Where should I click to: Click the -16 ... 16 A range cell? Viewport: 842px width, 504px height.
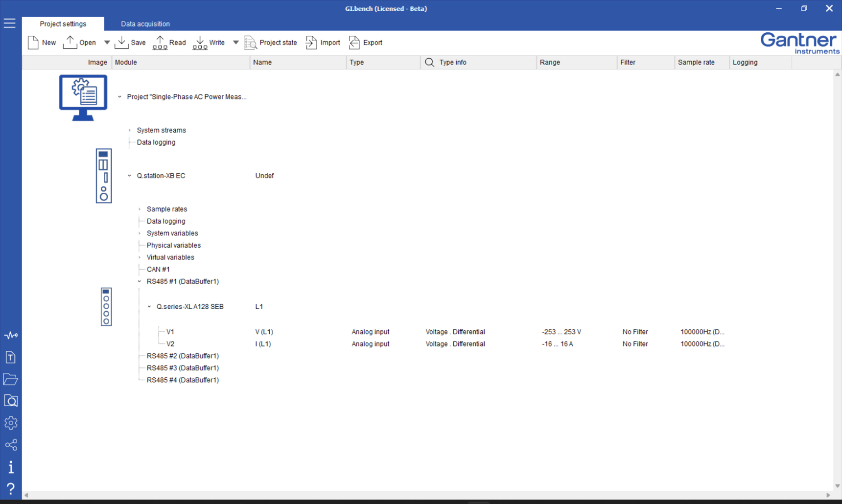click(558, 344)
